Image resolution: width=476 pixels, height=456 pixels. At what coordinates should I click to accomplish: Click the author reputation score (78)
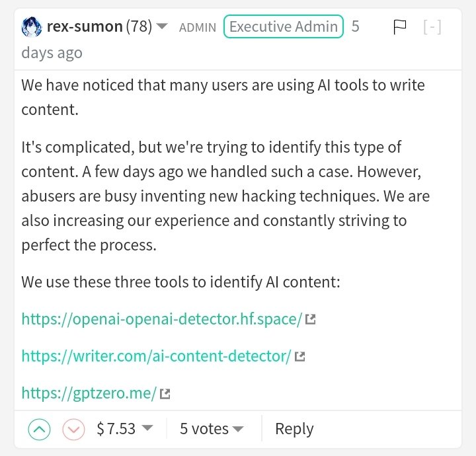coord(139,27)
